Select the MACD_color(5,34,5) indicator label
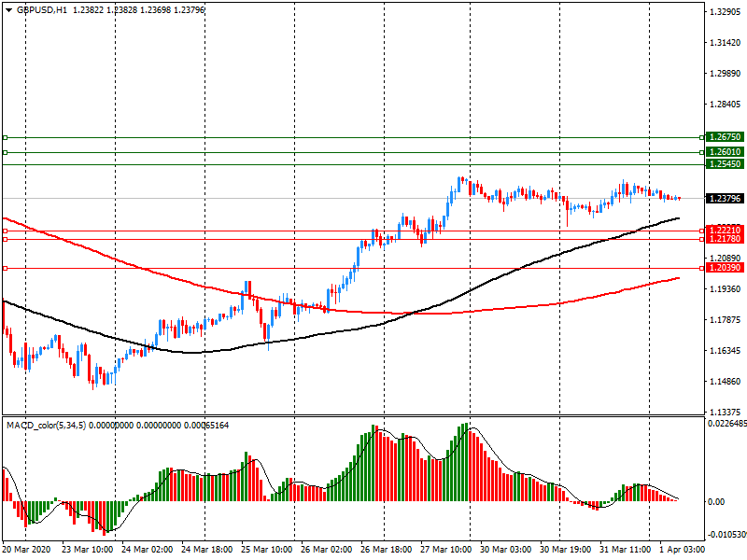The height and width of the screenshot is (560, 747). (x=46, y=426)
